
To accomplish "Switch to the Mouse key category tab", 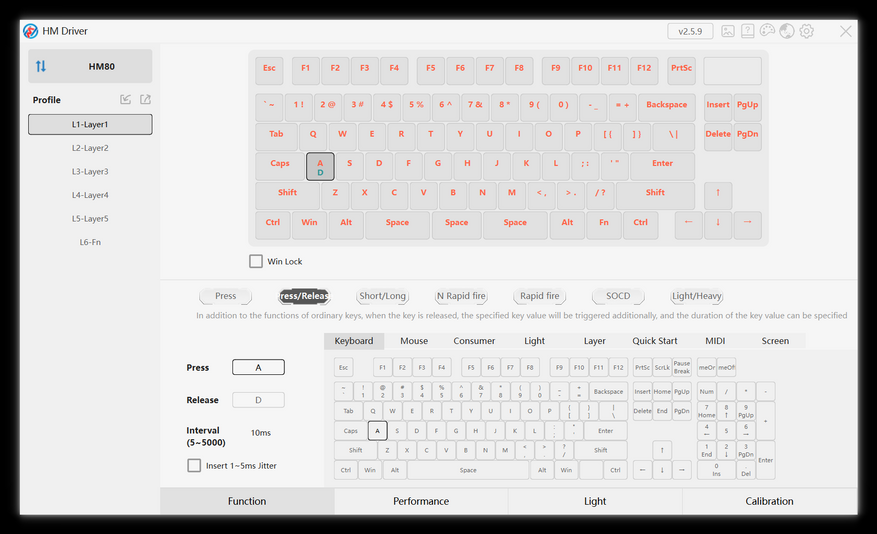I will (414, 341).
